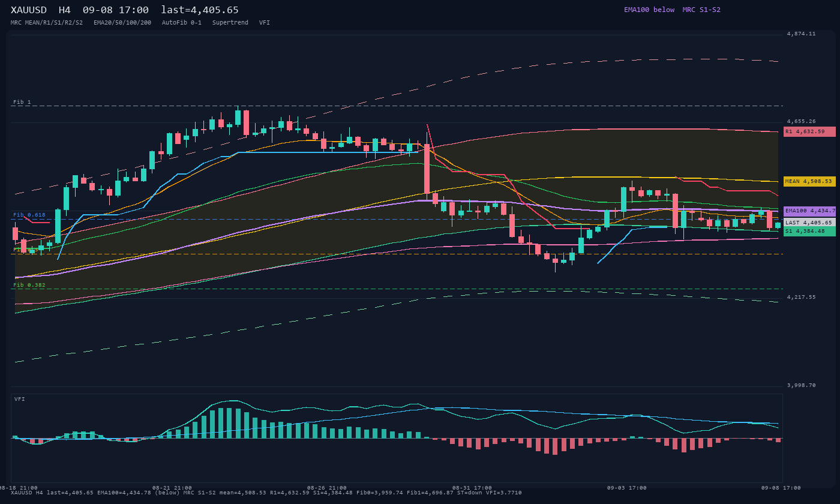Image resolution: width=840 pixels, height=504 pixels.
Task: Select the 'VFI' entry in the top legend
Action: pyautogui.click(x=265, y=23)
